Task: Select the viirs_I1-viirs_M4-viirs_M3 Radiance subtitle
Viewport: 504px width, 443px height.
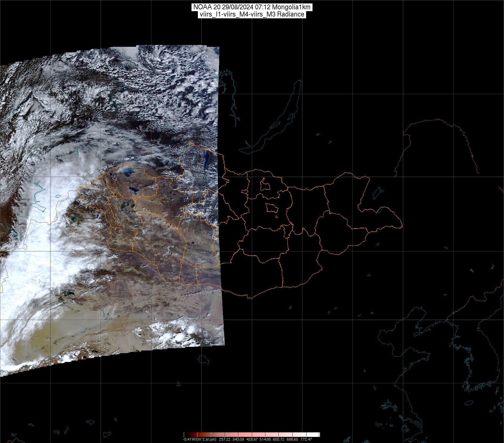Action: click(252, 14)
